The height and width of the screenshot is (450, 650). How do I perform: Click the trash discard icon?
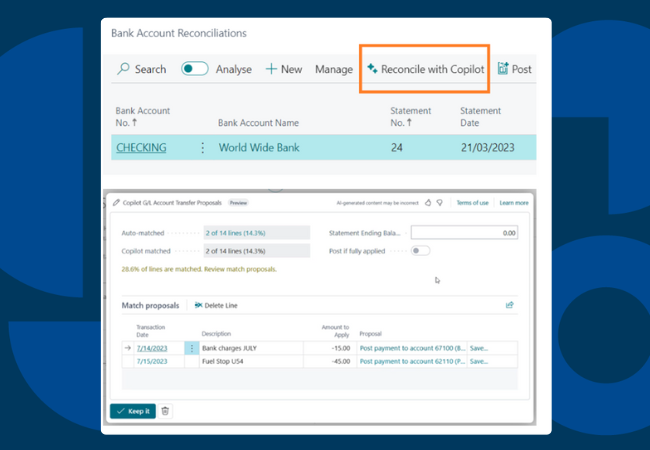coord(166,411)
